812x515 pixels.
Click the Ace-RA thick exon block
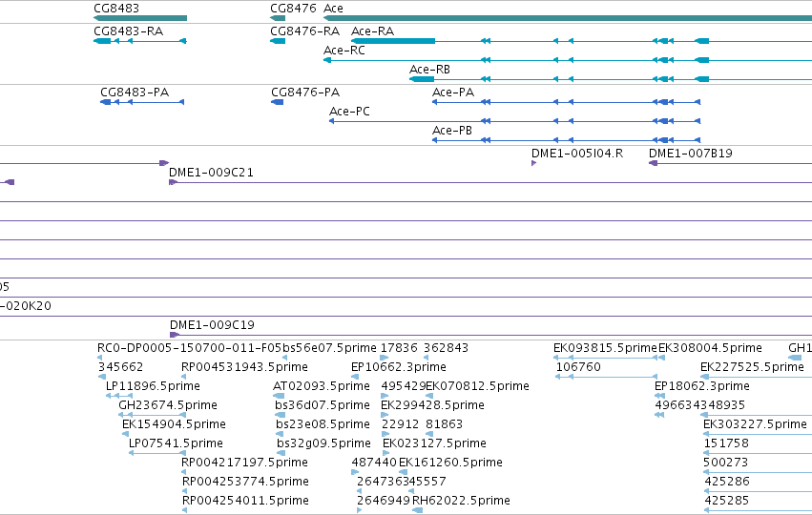[393, 41]
